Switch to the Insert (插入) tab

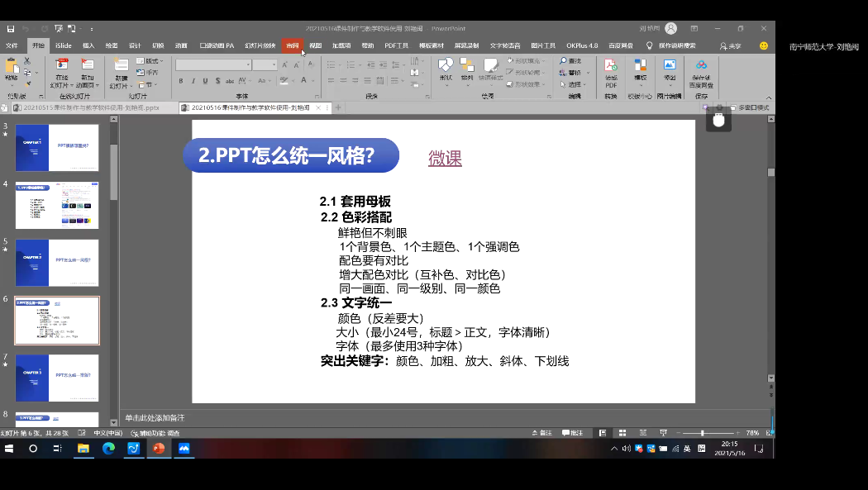click(x=88, y=46)
